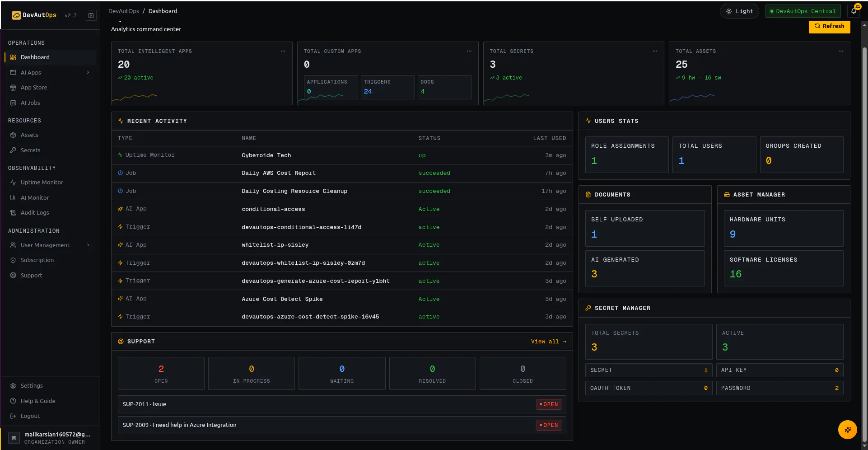The height and width of the screenshot is (450, 868).
Task: Click the AI Generated documents tile
Action: [x=645, y=268]
